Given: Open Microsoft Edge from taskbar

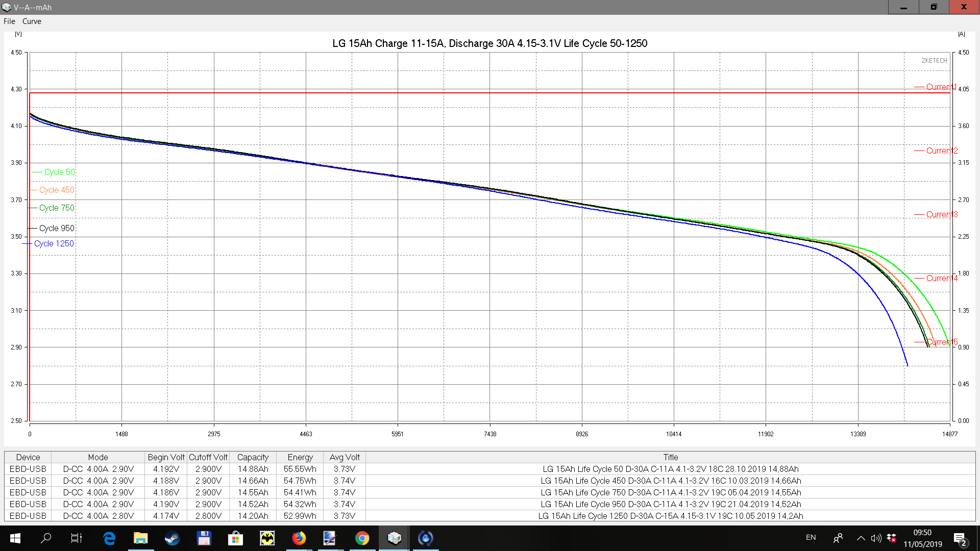Looking at the screenshot, I should coord(109,538).
